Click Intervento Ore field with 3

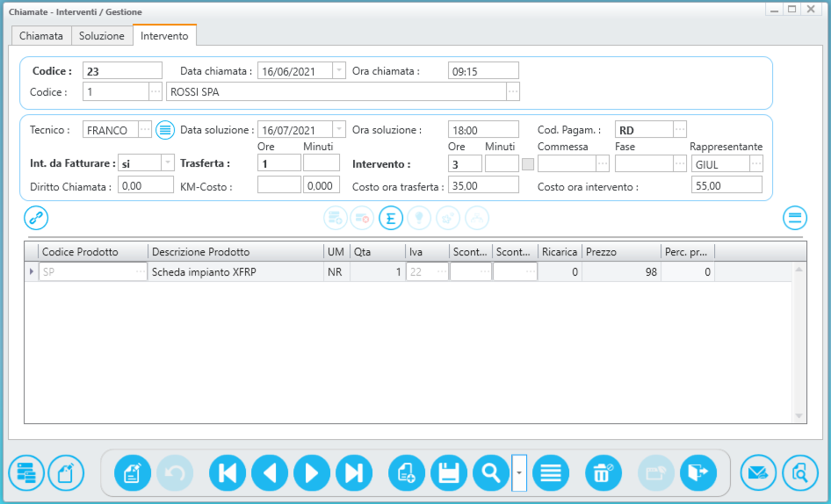pyautogui.click(x=466, y=164)
